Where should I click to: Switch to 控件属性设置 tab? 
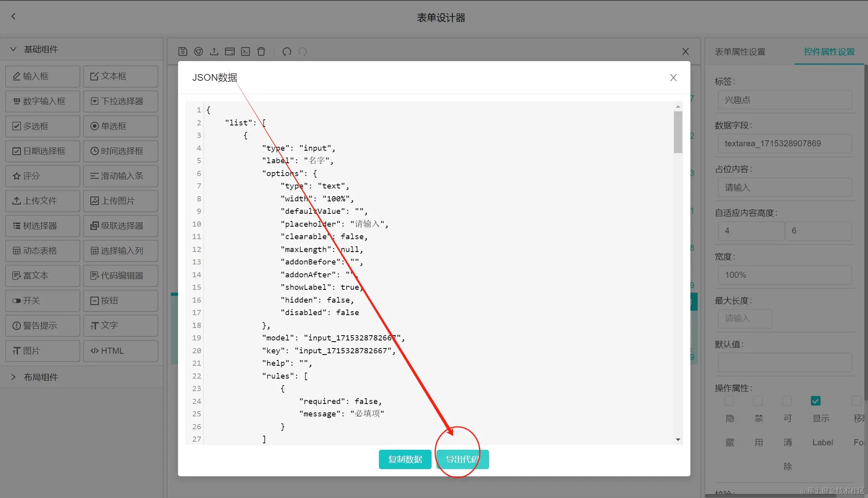pos(829,52)
